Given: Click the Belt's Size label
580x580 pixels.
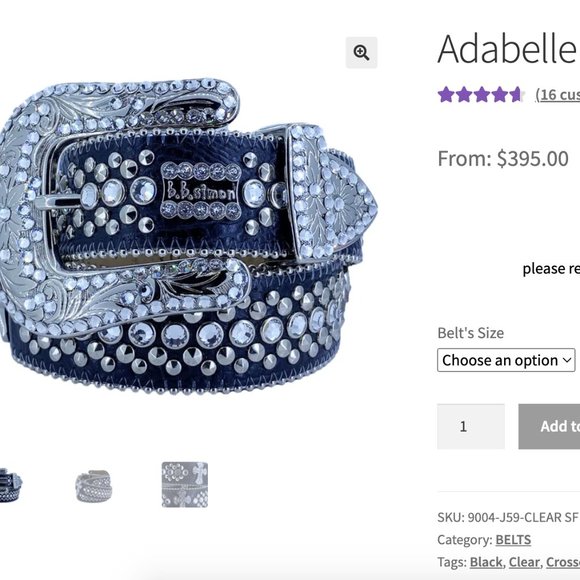Looking at the screenshot, I should [471, 333].
